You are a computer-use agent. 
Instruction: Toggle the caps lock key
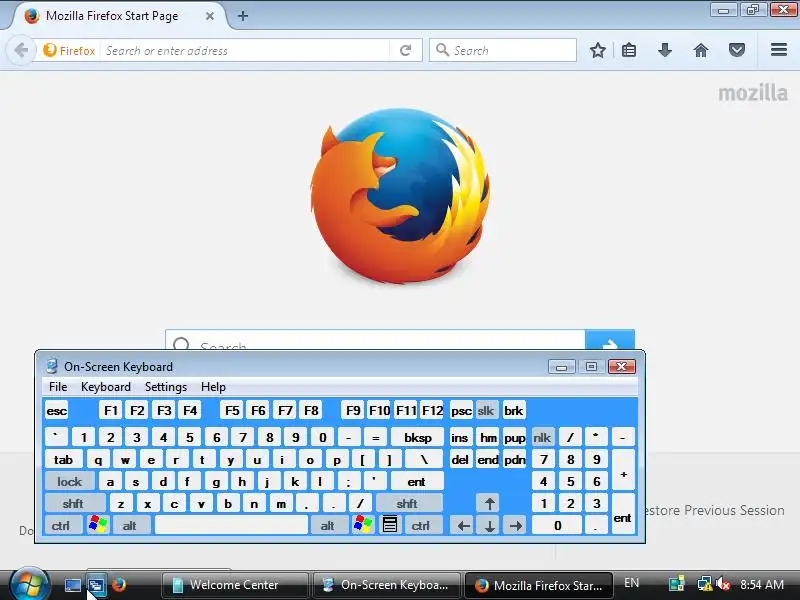pos(69,482)
